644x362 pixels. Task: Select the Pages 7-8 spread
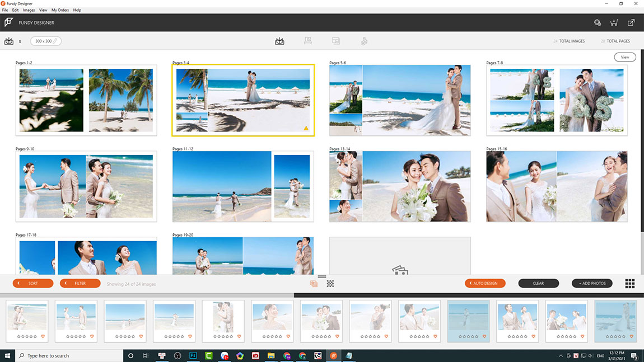click(x=557, y=100)
